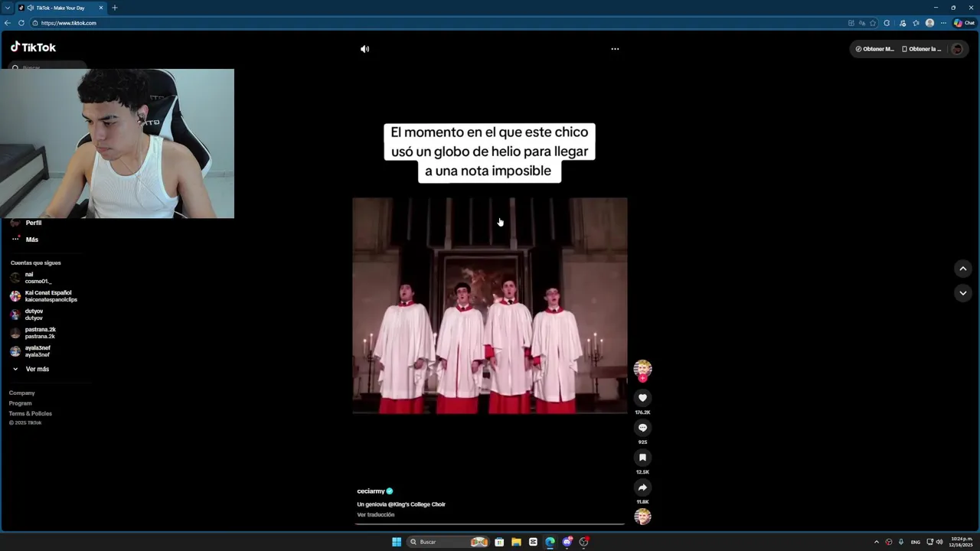Seek on the video progress bar
This screenshot has width=980, height=551.
[x=490, y=525]
